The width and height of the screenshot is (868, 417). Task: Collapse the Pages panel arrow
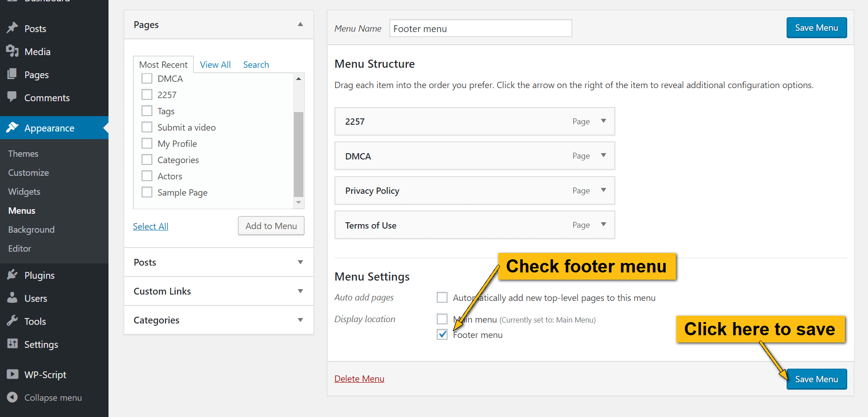tap(300, 24)
